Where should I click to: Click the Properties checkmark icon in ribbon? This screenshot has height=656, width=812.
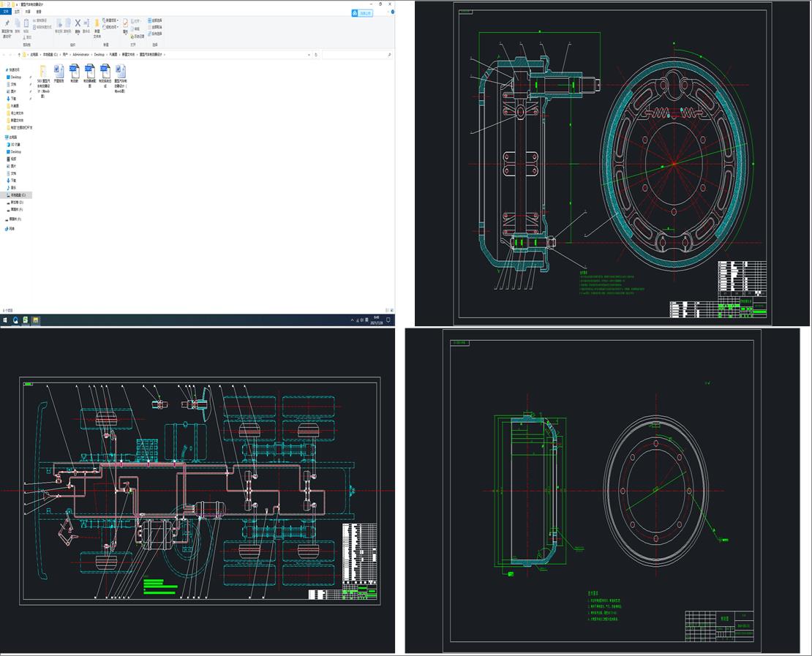pos(125,23)
